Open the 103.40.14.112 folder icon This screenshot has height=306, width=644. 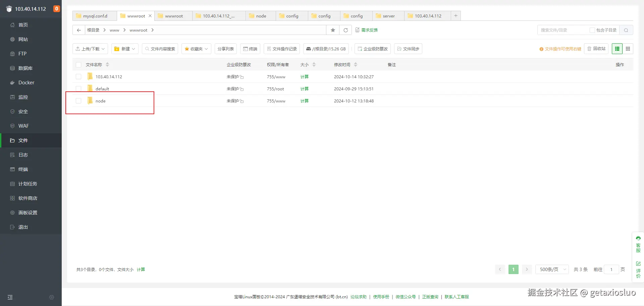90,77
